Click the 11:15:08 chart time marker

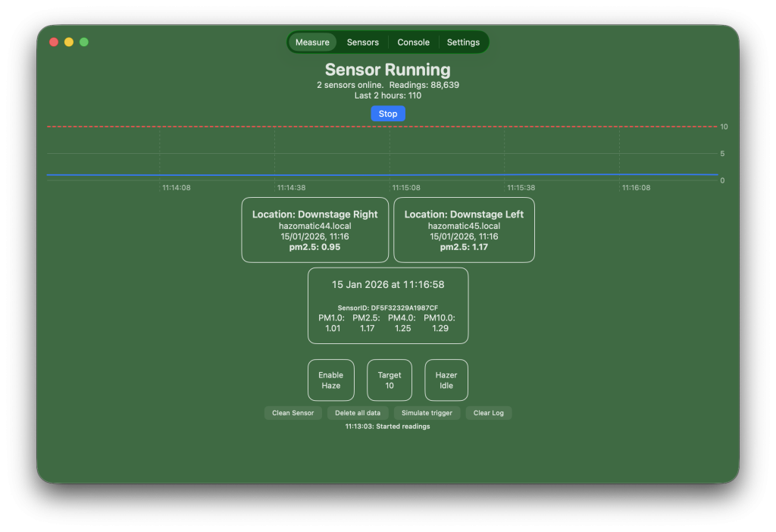pyautogui.click(x=406, y=187)
